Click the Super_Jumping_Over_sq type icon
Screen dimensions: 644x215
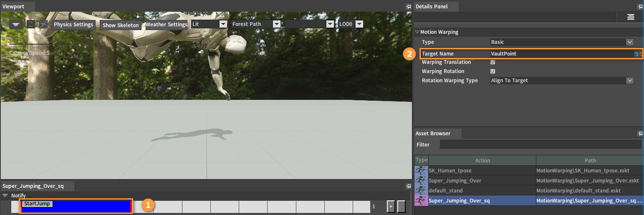coord(421,200)
